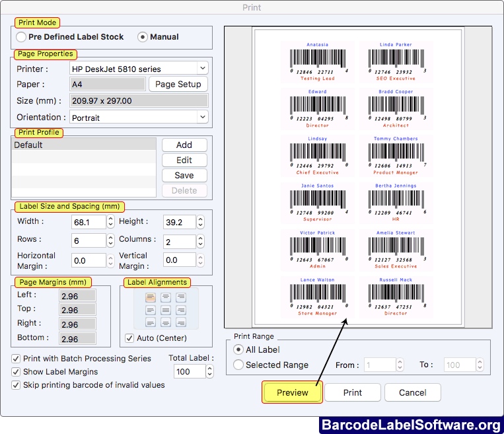This screenshot has width=504, height=434.
Task: Click the From range stepper
Action: 400,365
